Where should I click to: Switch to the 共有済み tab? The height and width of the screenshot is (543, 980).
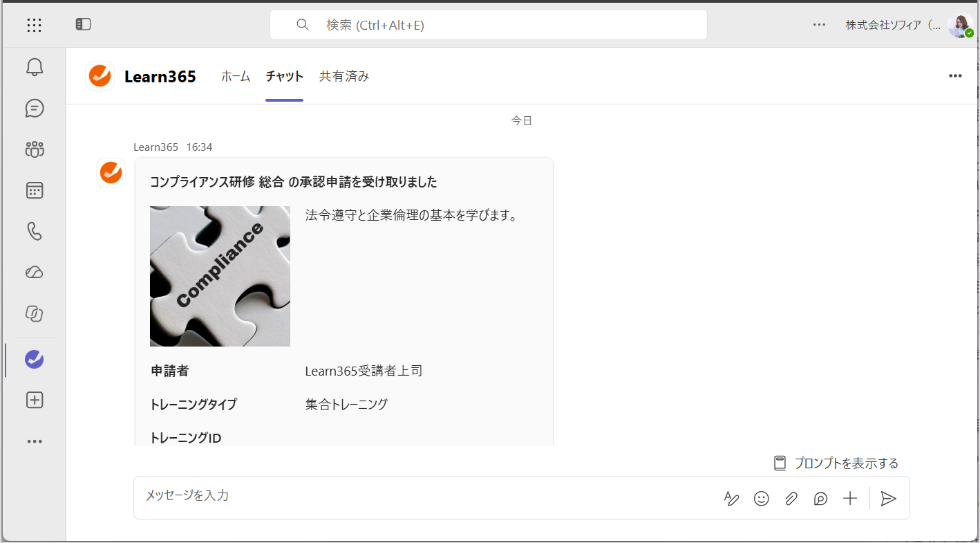click(x=344, y=77)
